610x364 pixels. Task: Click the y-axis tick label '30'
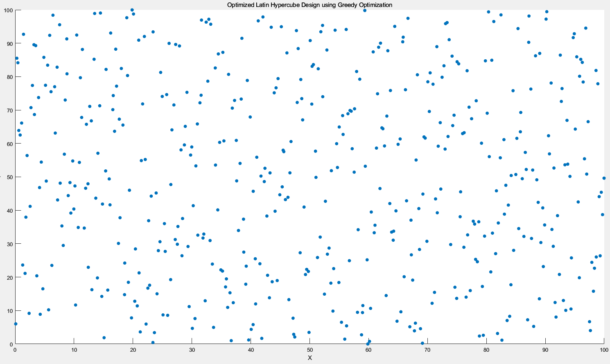(x=10, y=244)
